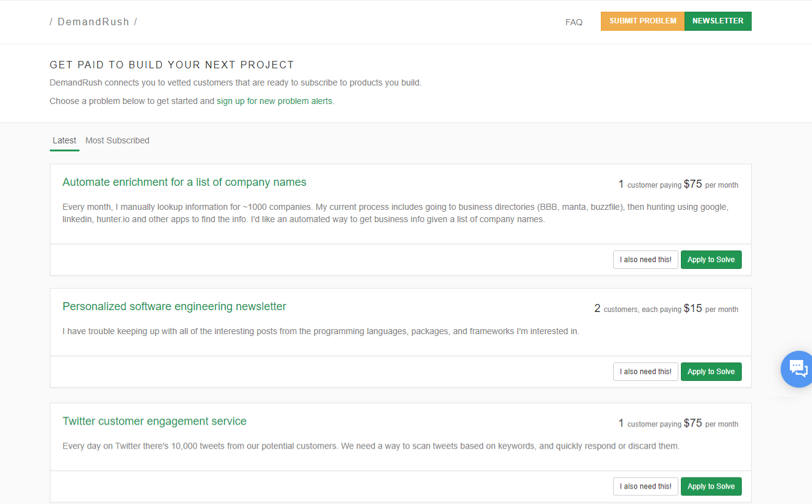Apply to Solve the company enrichment problem
This screenshot has width=812, height=504.
(x=711, y=260)
